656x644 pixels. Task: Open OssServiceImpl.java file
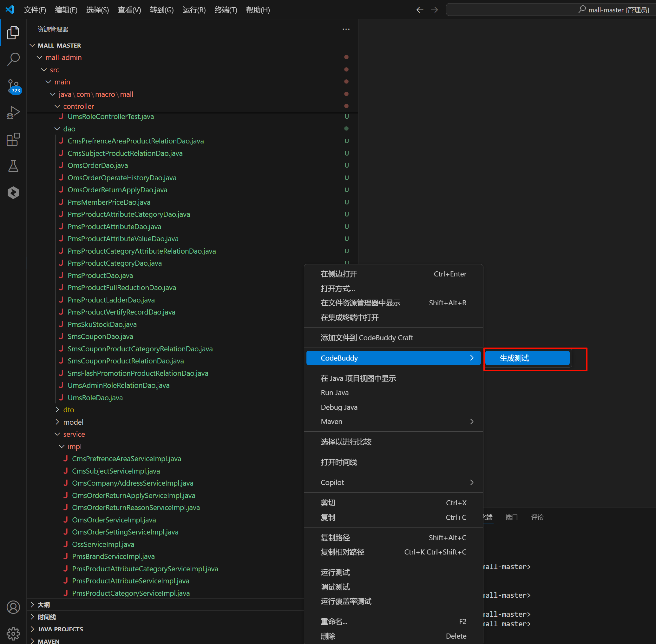pos(165,544)
